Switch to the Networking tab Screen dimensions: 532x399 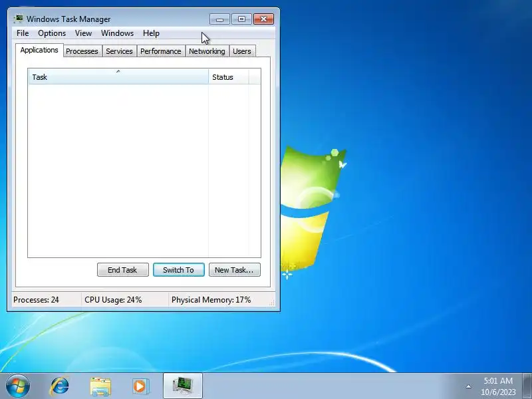point(207,51)
